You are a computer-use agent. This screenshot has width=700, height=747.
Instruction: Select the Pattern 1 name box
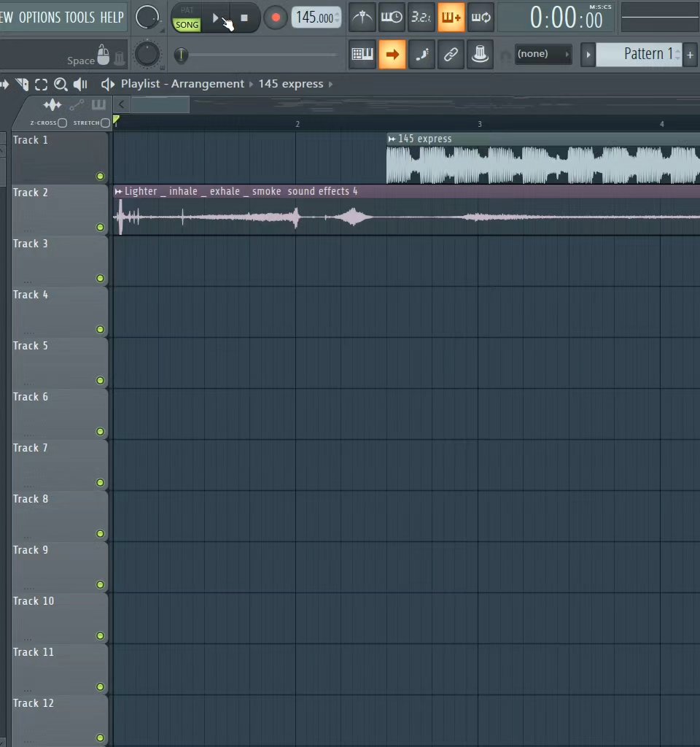tap(639, 54)
